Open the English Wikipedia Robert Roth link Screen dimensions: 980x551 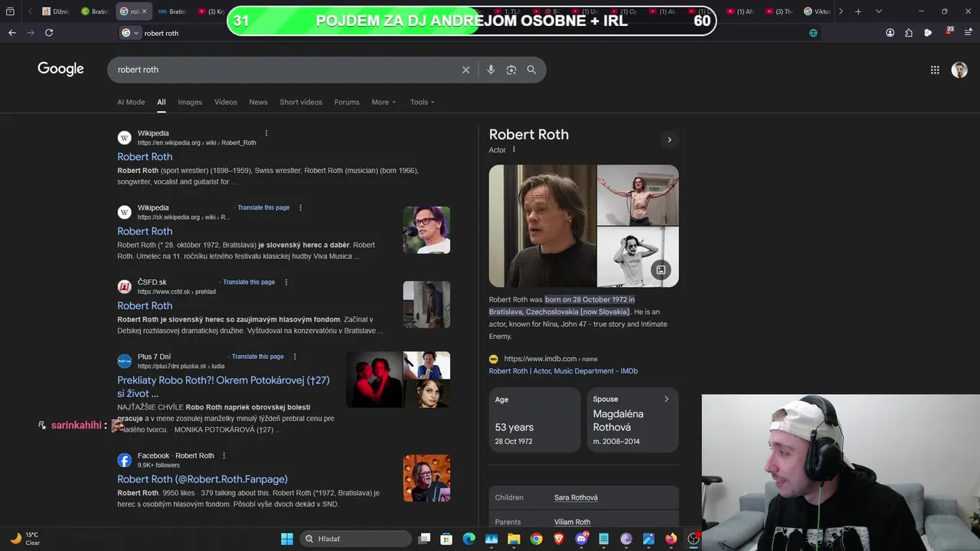pos(145,157)
